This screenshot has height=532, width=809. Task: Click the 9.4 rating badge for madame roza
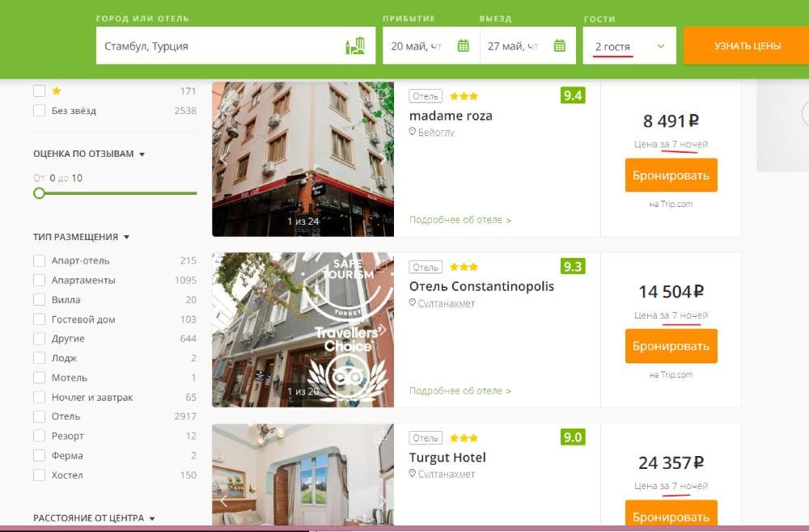pyautogui.click(x=572, y=95)
